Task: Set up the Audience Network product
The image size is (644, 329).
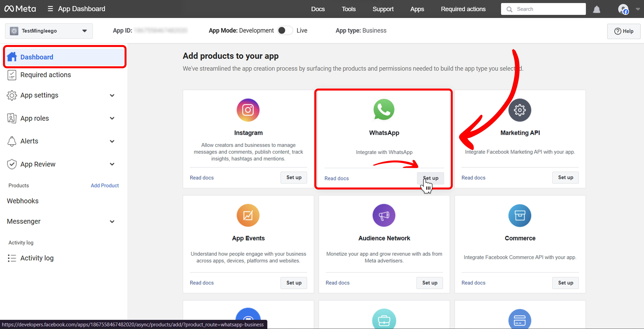Action: pyautogui.click(x=429, y=283)
